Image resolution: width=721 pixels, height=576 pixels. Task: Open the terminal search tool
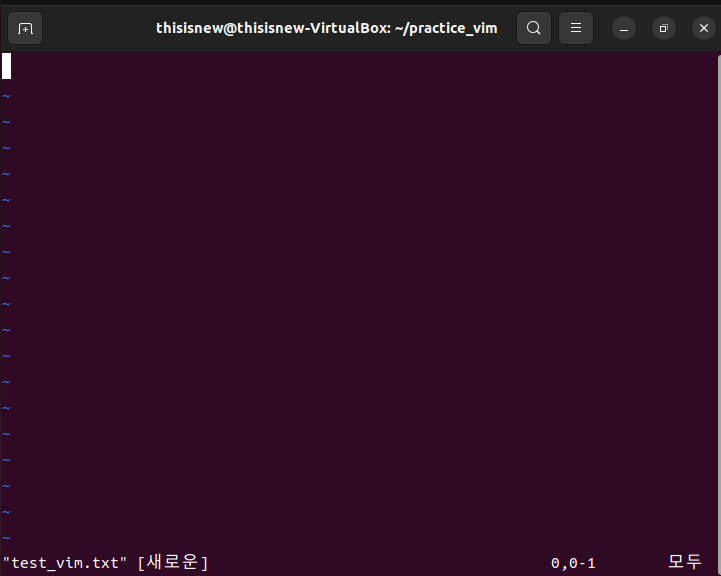tap(534, 29)
